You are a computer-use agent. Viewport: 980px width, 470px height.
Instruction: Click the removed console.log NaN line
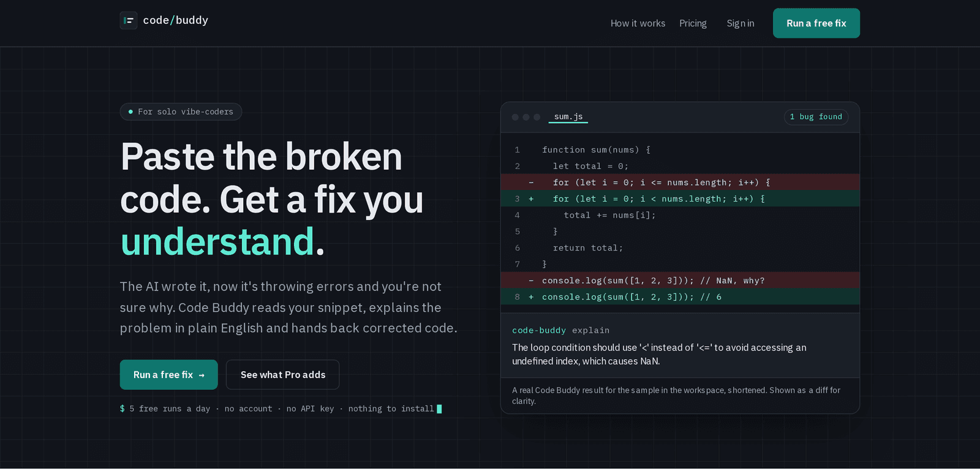[x=680, y=280]
